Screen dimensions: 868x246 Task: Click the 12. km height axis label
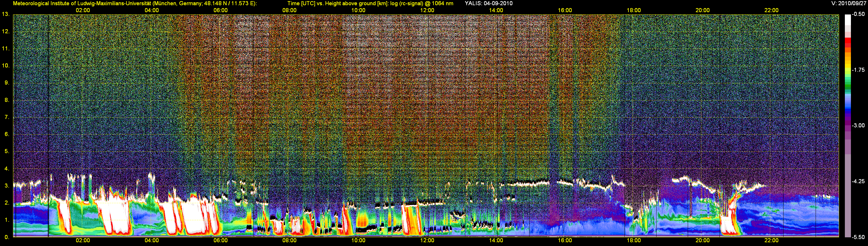point(5,31)
